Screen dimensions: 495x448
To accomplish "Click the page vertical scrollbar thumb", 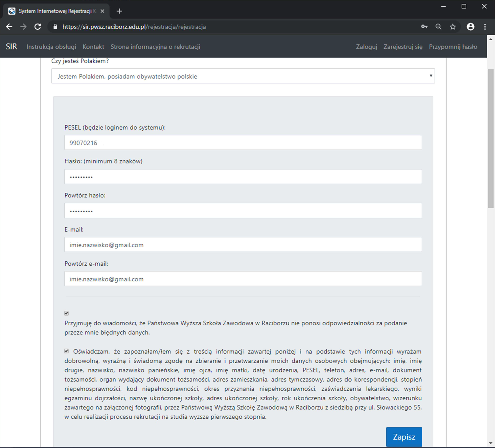I will [491, 139].
